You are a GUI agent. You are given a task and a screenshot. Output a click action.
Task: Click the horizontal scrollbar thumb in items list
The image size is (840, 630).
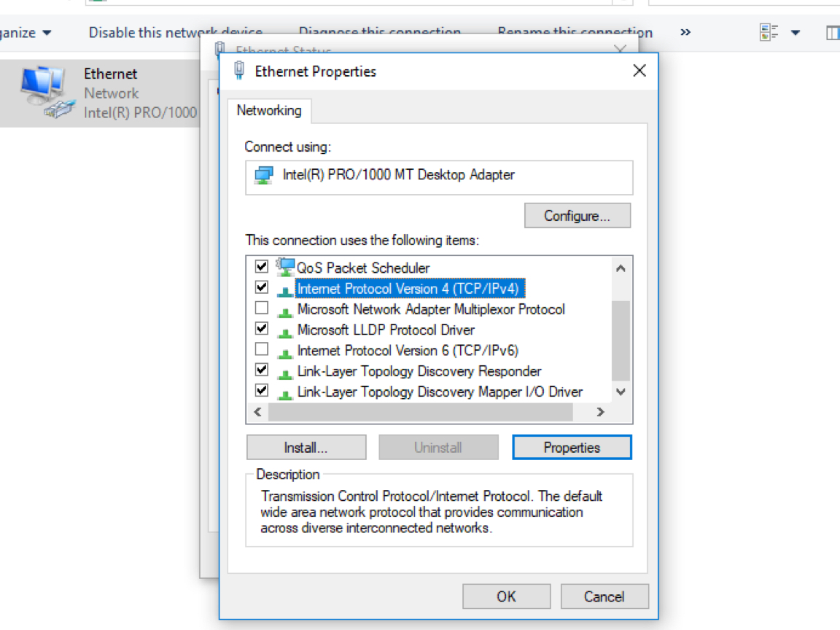click(x=421, y=411)
